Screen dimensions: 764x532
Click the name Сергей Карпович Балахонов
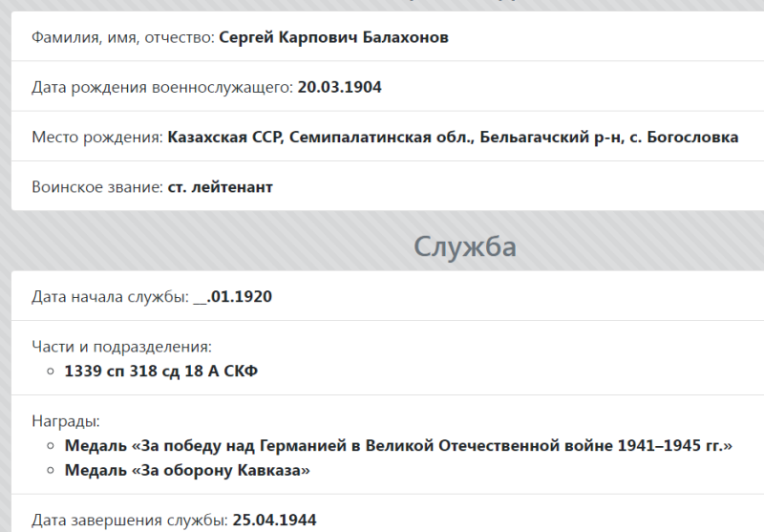(x=333, y=37)
